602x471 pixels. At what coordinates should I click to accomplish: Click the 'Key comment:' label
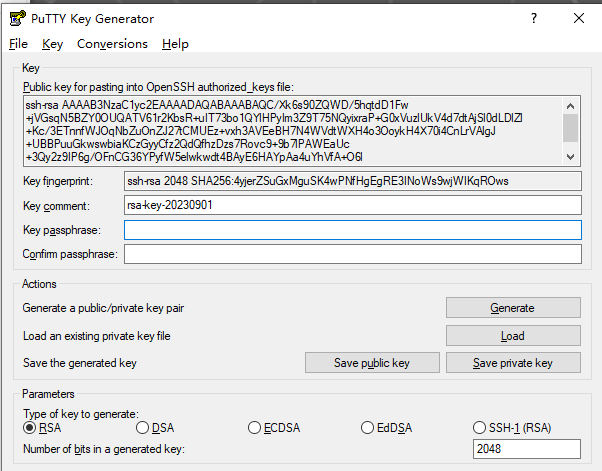56,206
